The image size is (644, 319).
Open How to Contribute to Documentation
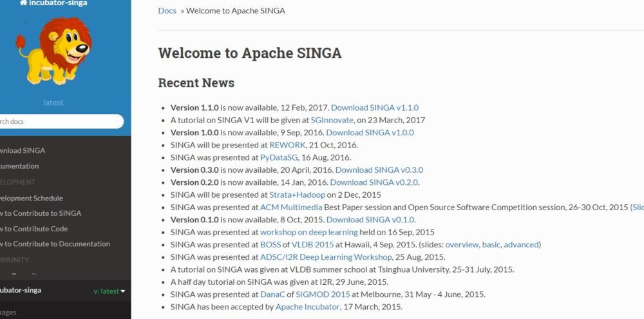pyautogui.click(x=55, y=244)
